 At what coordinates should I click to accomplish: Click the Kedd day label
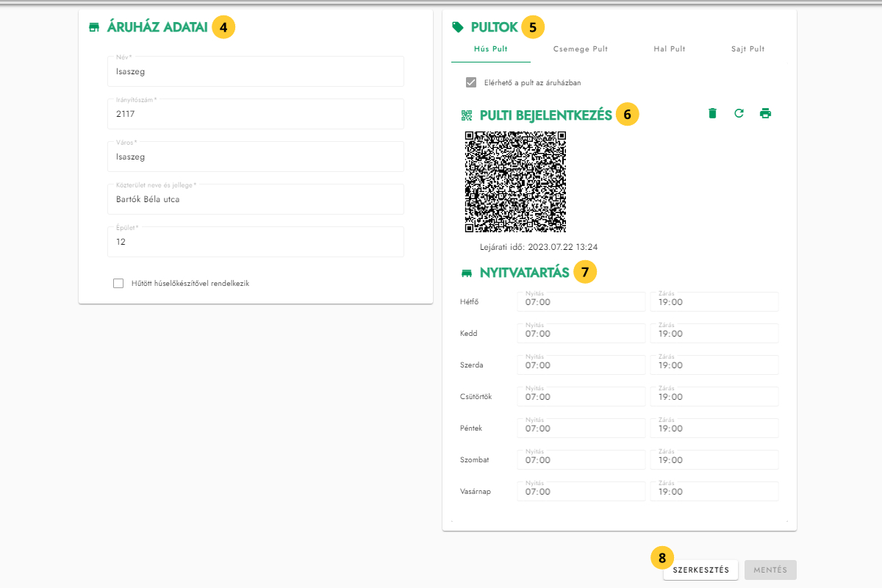pyautogui.click(x=468, y=334)
